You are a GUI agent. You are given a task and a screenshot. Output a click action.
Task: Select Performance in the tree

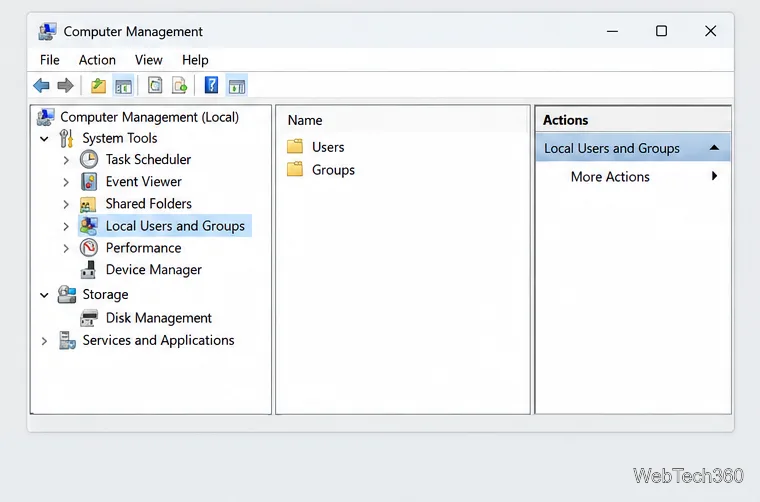coord(143,248)
